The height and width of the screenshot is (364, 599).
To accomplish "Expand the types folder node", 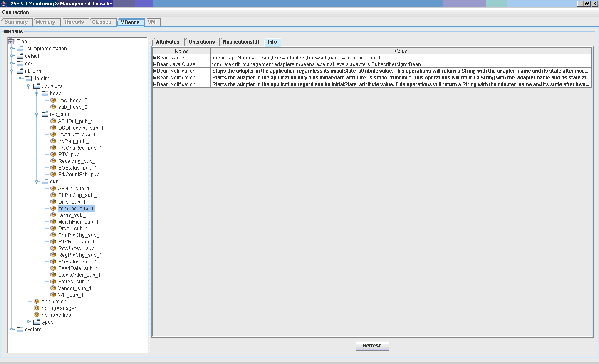I will 29,322.
